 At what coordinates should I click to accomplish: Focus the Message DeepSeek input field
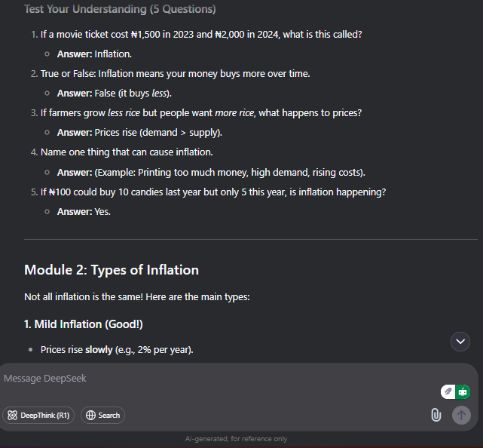click(216, 379)
